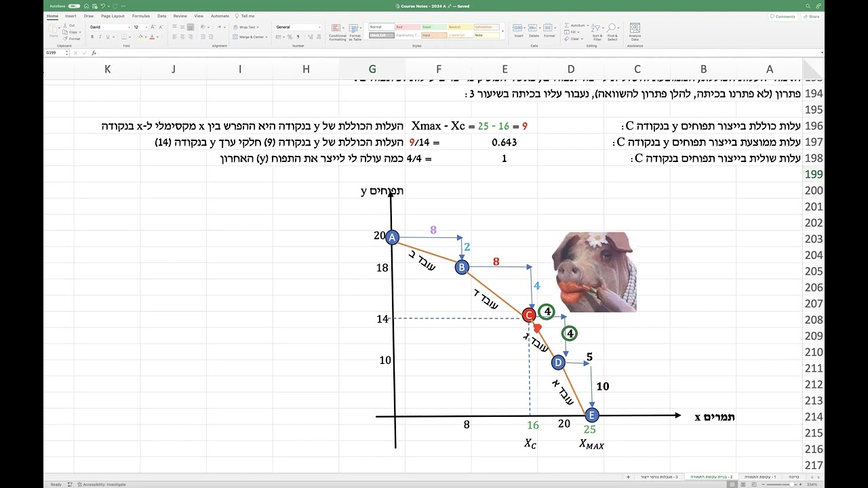Click the Percent style icon
This screenshot has height=488, width=868.
[290, 37]
